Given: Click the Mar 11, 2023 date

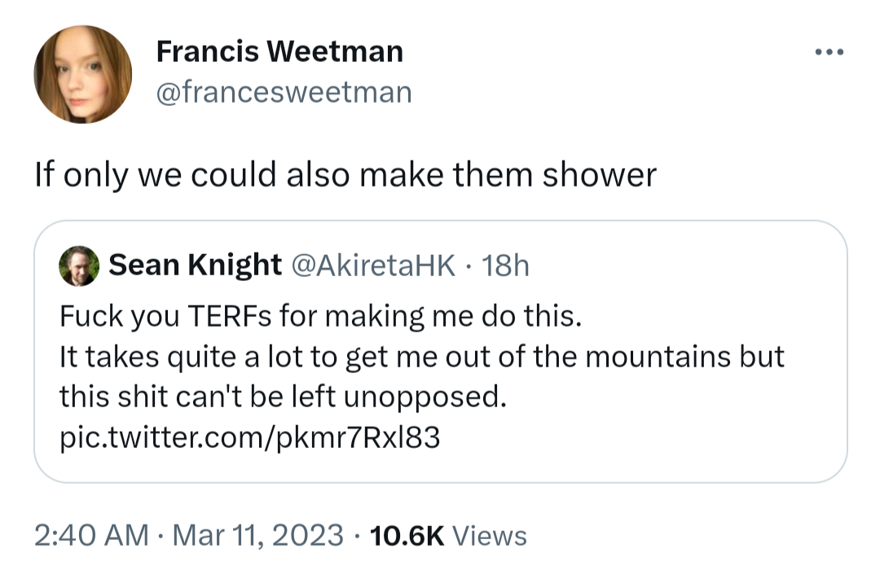Looking at the screenshot, I should click(257, 535).
